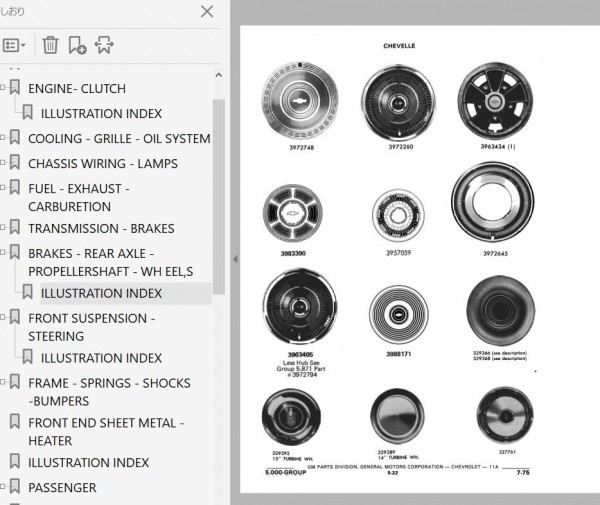
Task: Click hub cap image 327761
Action: (505, 415)
